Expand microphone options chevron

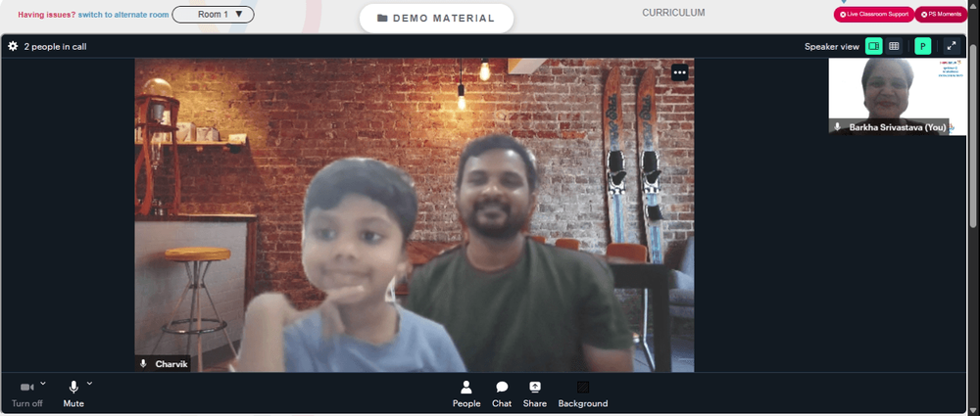click(89, 383)
